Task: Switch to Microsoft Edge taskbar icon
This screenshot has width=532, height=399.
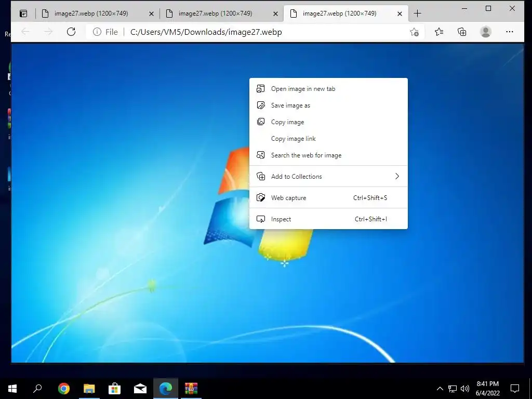Action: [166, 389]
